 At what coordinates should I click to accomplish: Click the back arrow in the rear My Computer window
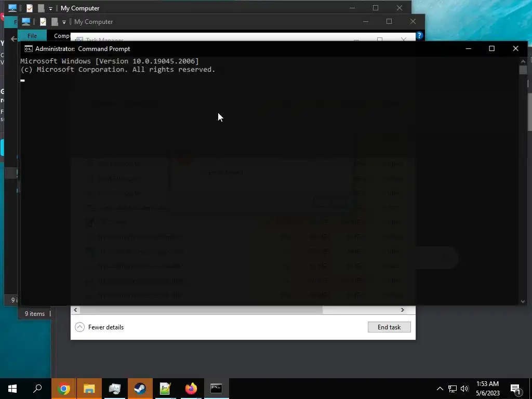[14, 39]
